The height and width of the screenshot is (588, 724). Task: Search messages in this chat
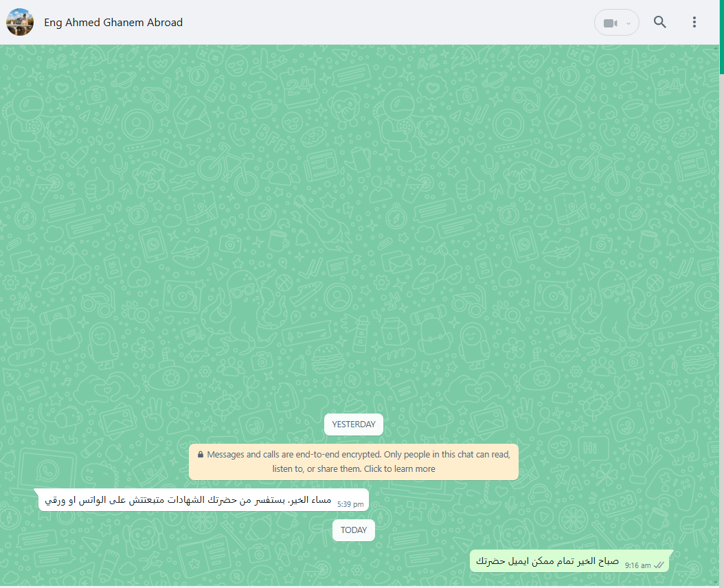click(660, 22)
